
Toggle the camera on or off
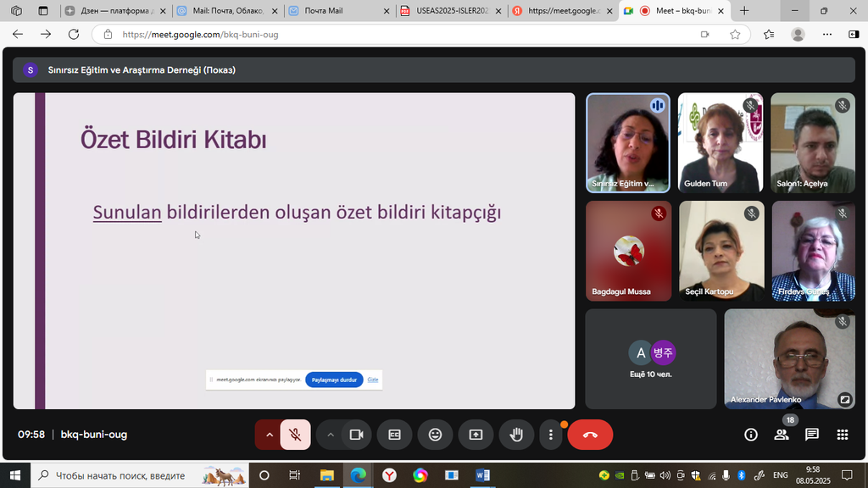click(x=356, y=435)
